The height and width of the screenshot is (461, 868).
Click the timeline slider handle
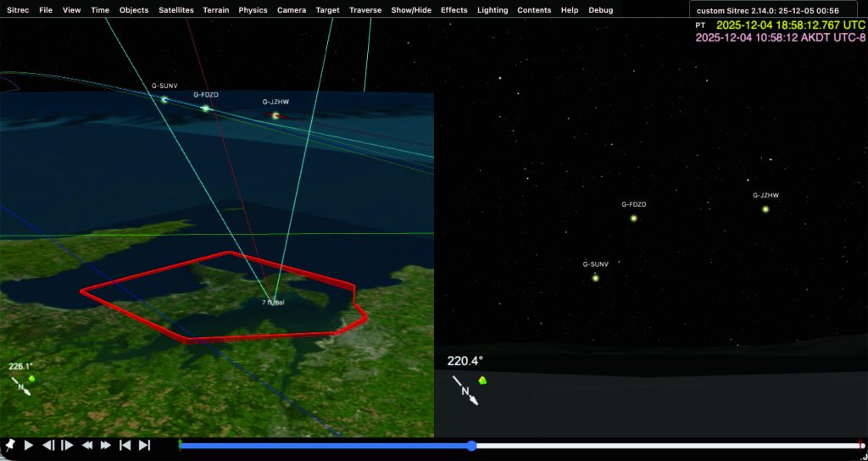471,445
